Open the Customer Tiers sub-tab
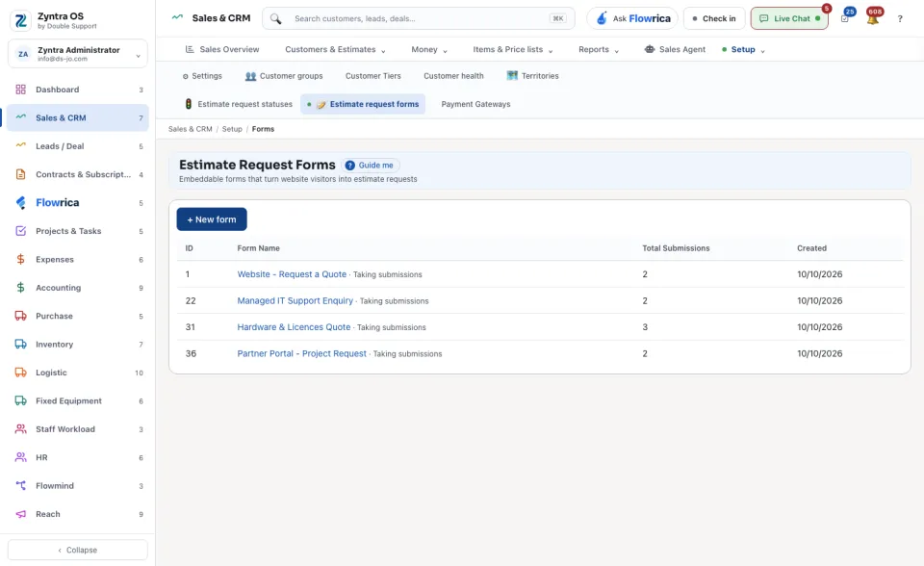This screenshot has height=566, width=924. (x=373, y=76)
